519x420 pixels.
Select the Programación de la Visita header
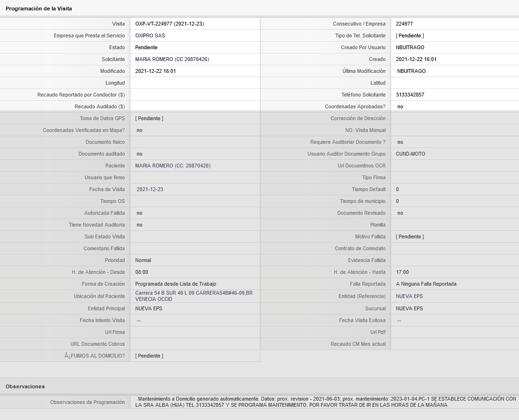click(39, 9)
